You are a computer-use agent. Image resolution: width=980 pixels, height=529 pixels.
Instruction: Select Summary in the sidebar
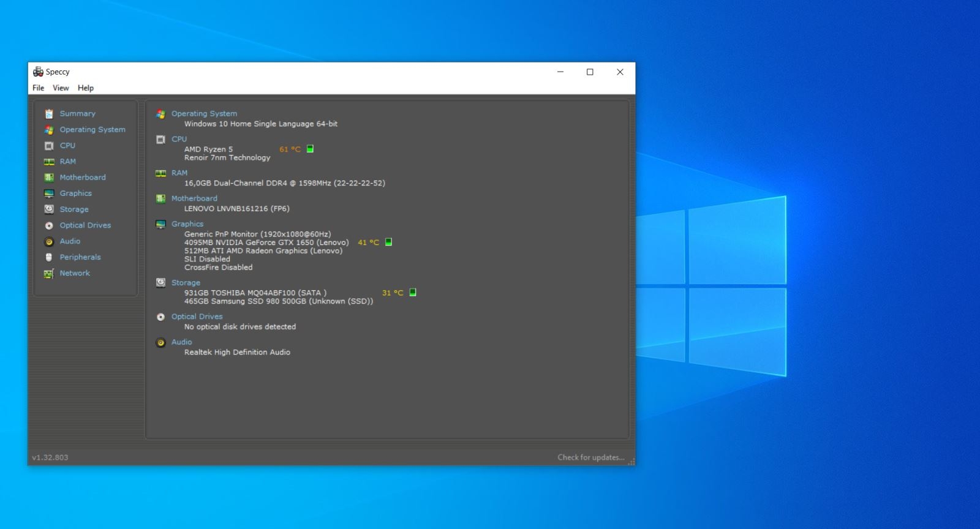[x=78, y=114]
